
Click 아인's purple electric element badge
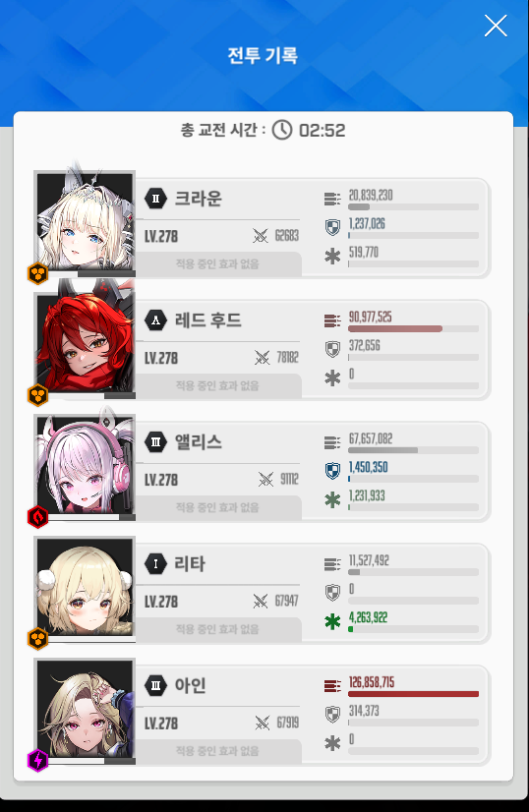(x=37, y=760)
